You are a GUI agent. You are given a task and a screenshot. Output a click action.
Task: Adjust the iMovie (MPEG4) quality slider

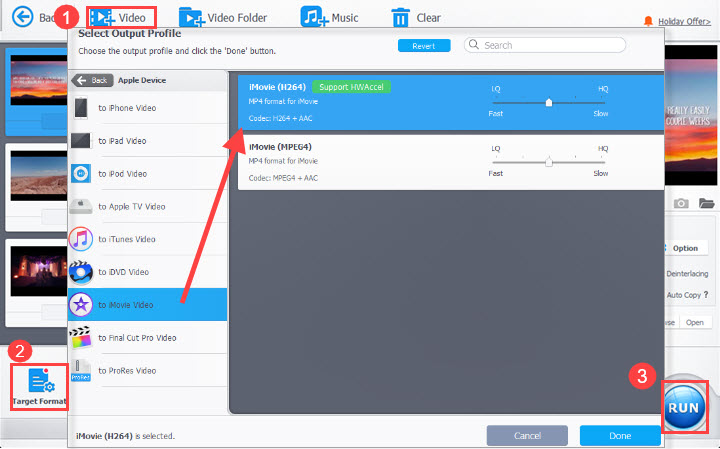[549, 162]
